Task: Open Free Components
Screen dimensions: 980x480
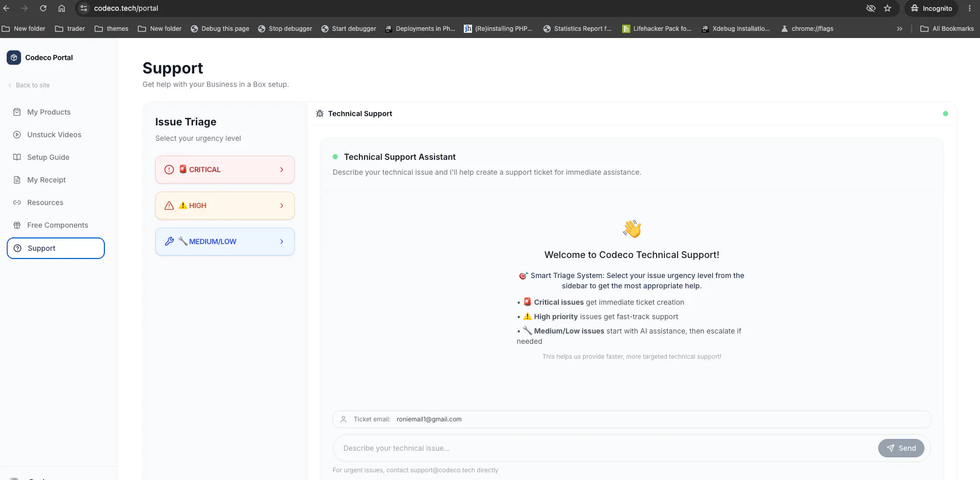Action: tap(56, 225)
